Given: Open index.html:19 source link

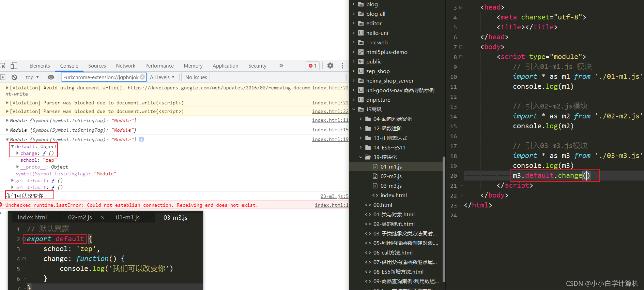Looking at the screenshot, I should [330, 139].
